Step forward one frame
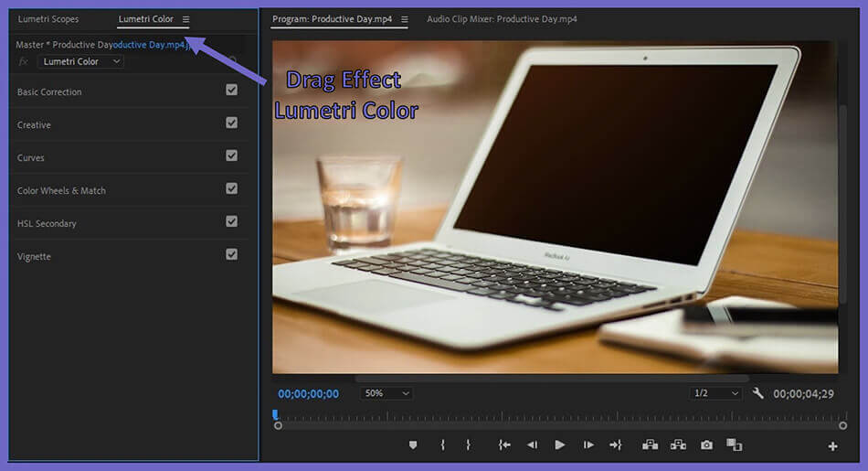This screenshot has width=868, height=471. [x=587, y=445]
